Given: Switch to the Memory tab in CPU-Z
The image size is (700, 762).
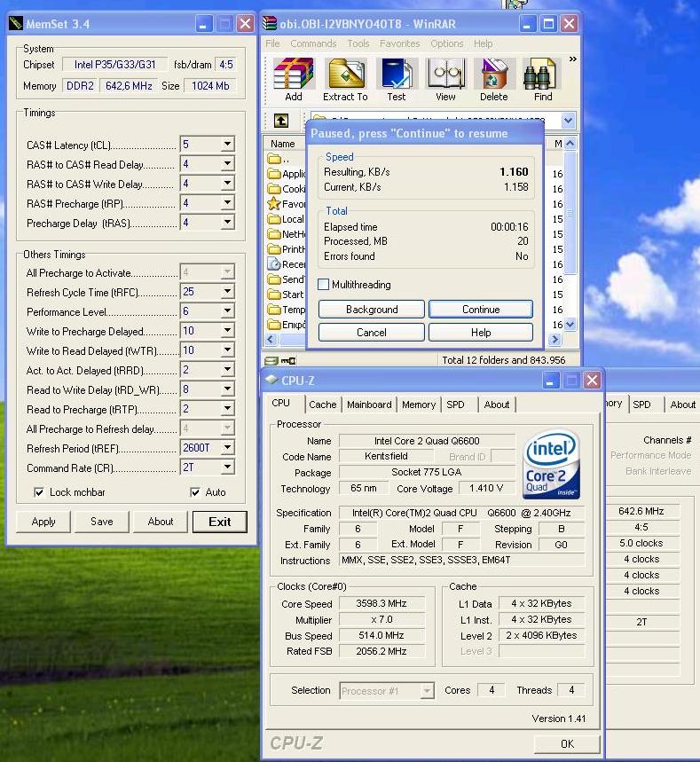Looking at the screenshot, I should [x=419, y=405].
